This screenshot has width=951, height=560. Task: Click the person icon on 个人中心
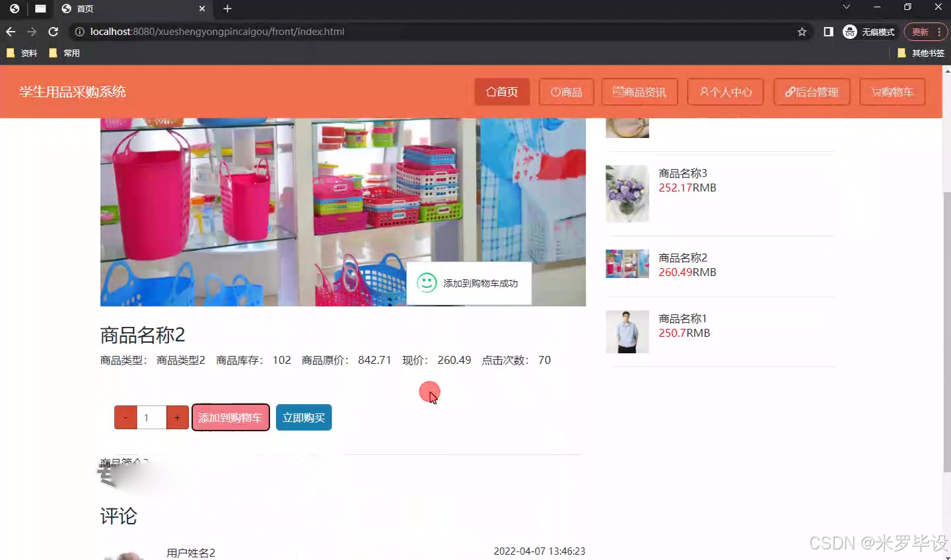(x=703, y=92)
